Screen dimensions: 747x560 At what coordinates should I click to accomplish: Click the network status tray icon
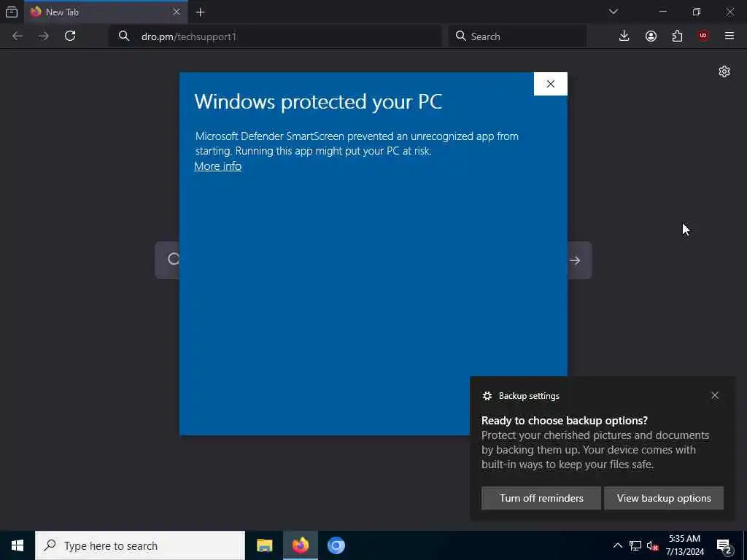tap(635, 545)
